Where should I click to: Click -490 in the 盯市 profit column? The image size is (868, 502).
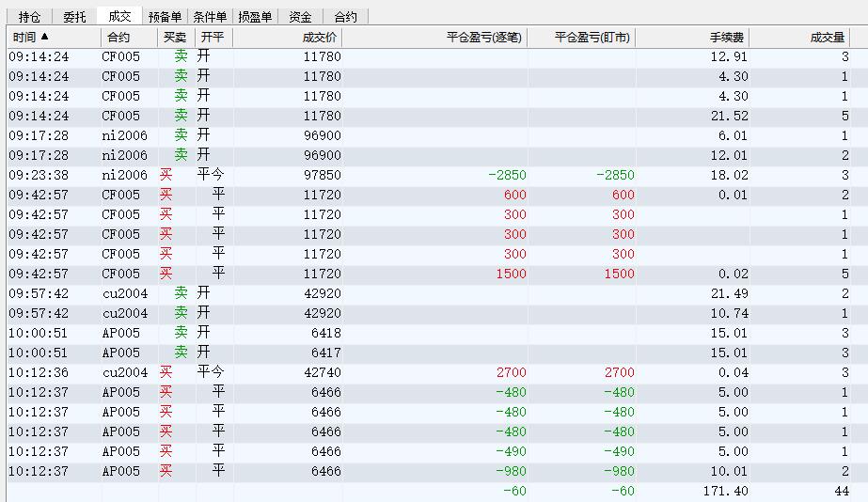[x=619, y=451]
